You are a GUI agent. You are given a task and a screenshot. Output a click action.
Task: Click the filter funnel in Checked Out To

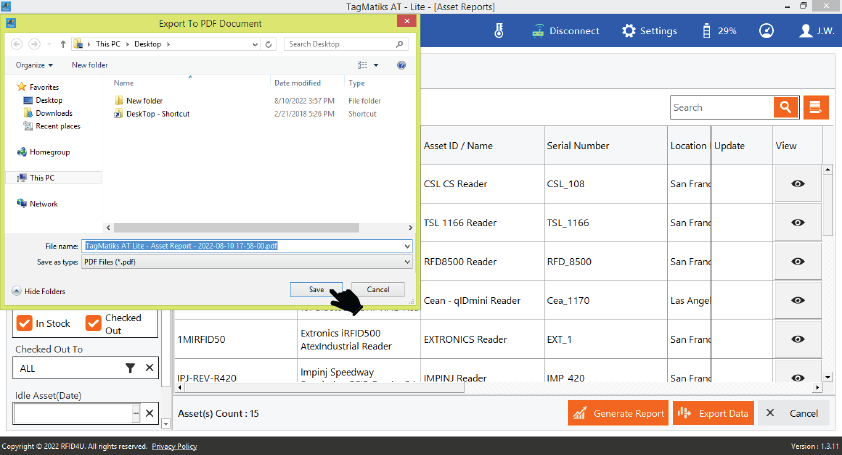130,368
